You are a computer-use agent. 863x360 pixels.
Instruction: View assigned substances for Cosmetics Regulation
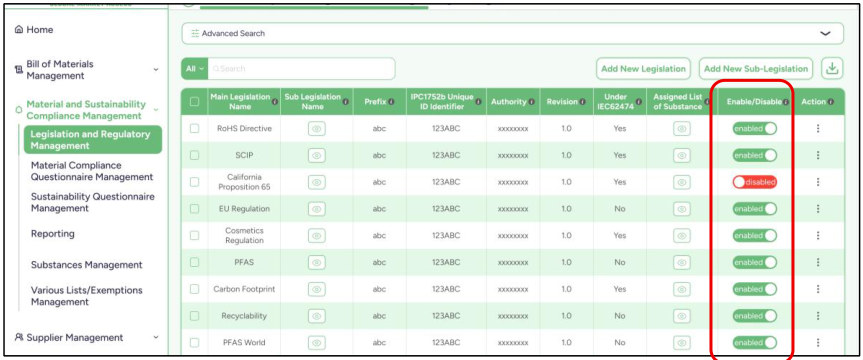(x=681, y=236)
